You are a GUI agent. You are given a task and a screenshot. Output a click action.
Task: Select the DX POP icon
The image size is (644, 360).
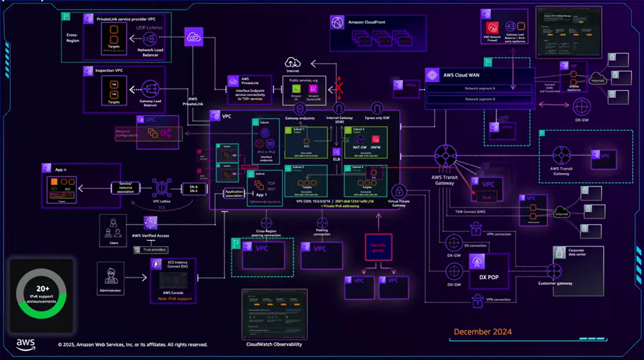[476, 261]
